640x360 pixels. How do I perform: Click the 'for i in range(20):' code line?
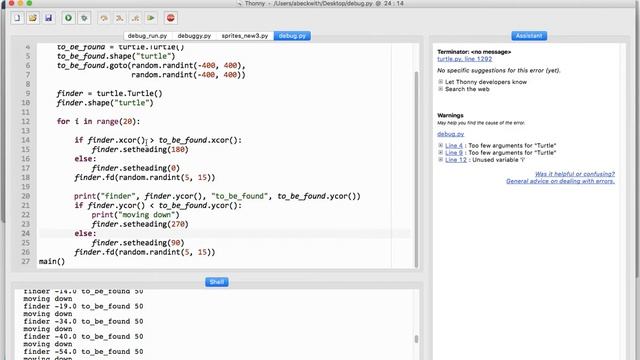(98, 122)
